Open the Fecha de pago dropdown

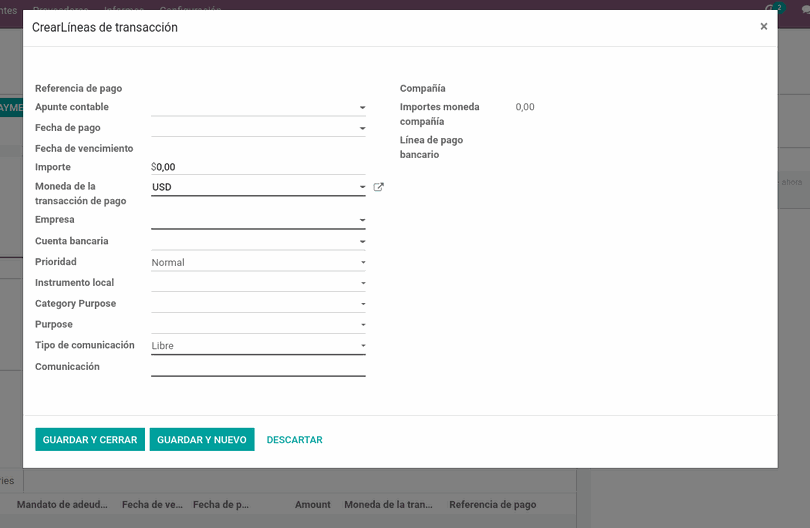[258, 128]
